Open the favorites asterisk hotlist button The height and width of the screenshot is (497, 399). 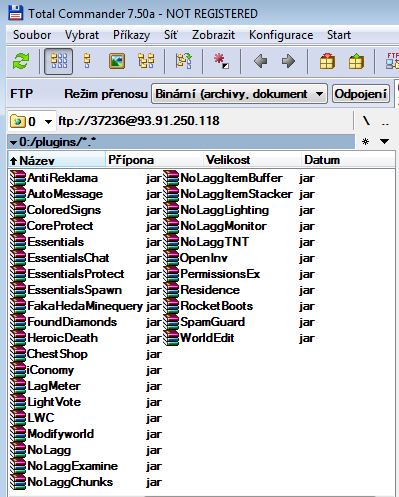[x=366, y=142]
